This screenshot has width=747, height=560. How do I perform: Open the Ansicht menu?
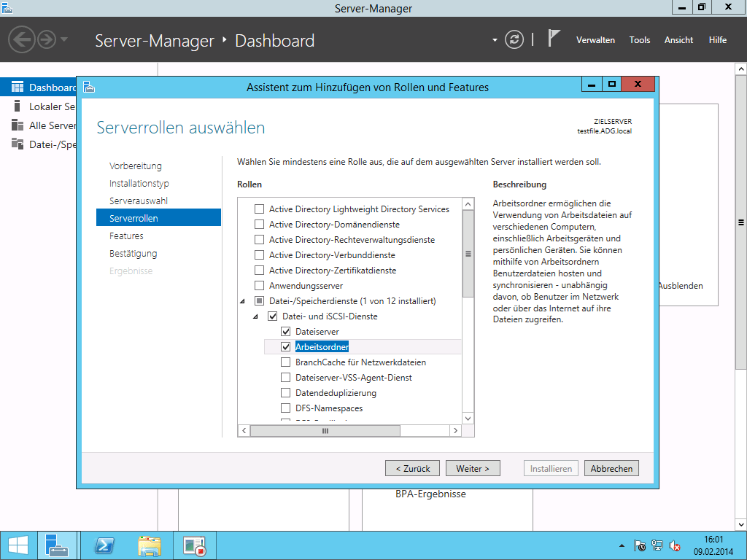point(678,40)
